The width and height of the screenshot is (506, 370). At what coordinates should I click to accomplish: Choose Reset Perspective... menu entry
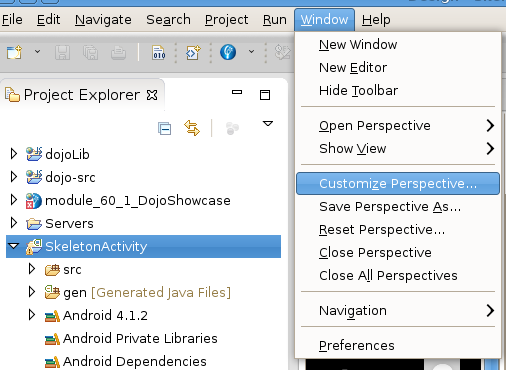(x=398, y=229)
